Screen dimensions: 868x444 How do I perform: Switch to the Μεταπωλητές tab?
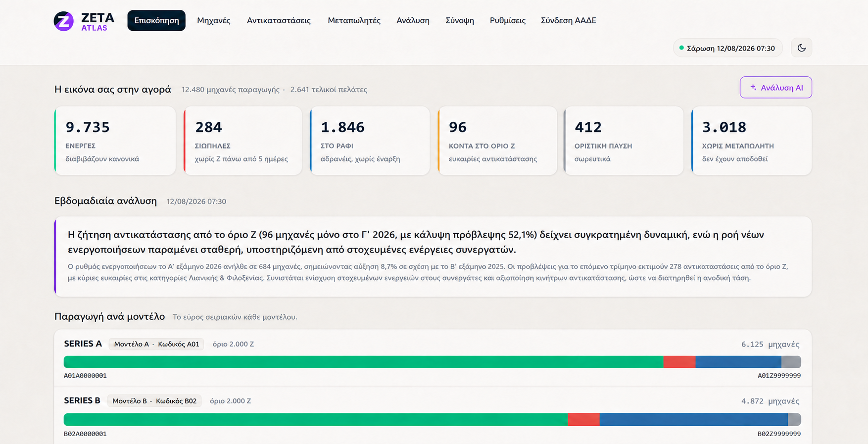[354, 20]
